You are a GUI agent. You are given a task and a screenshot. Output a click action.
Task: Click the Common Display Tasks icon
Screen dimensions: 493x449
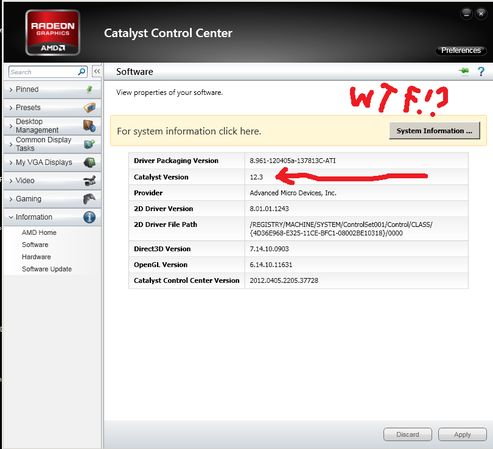tap(89, 144)
